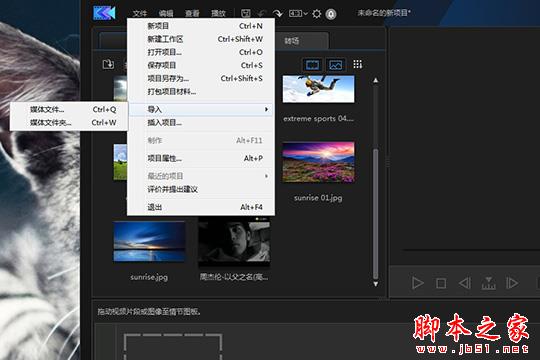This screenshot has width=540, height=360.
Task: Click the round notification icon beside gear
Action: [331, 14]
